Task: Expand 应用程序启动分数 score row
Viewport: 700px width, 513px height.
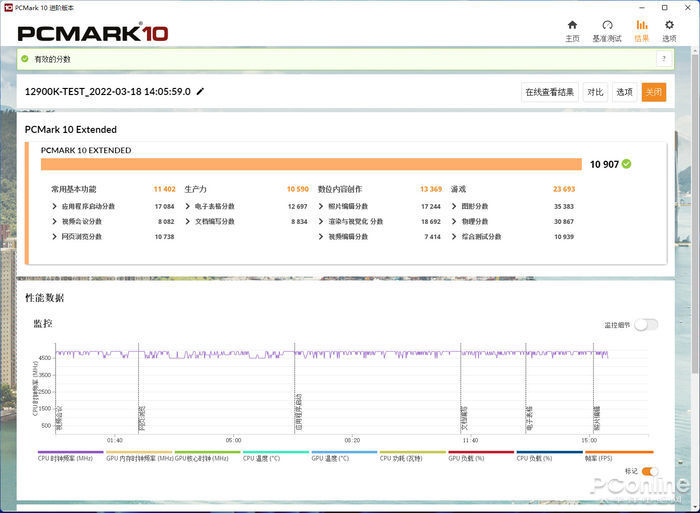Action: click(x=55, y=206)
